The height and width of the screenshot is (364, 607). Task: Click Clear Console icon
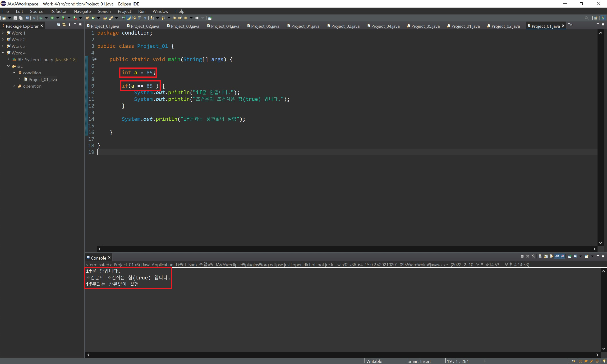(x=540, y=256)
